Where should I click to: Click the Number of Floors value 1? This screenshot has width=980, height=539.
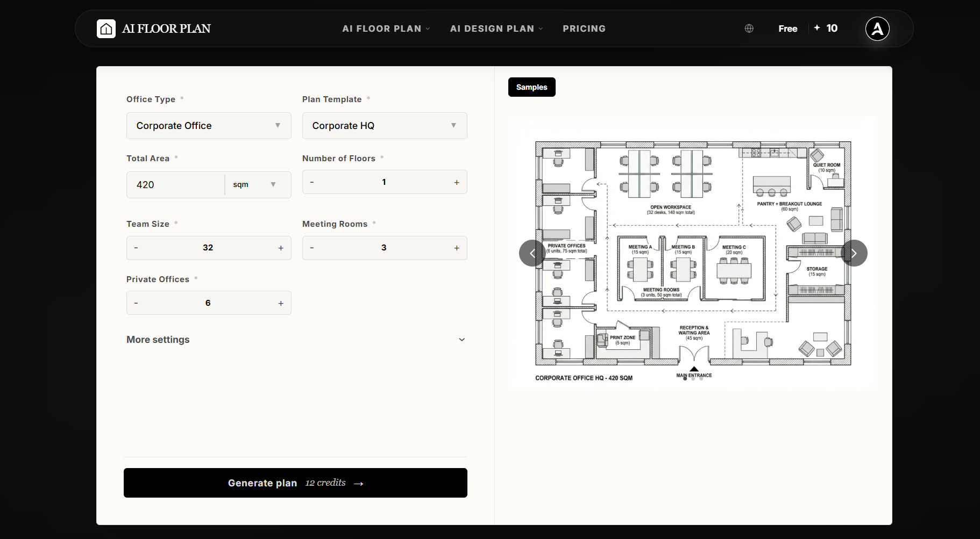(x=384, y=182)
